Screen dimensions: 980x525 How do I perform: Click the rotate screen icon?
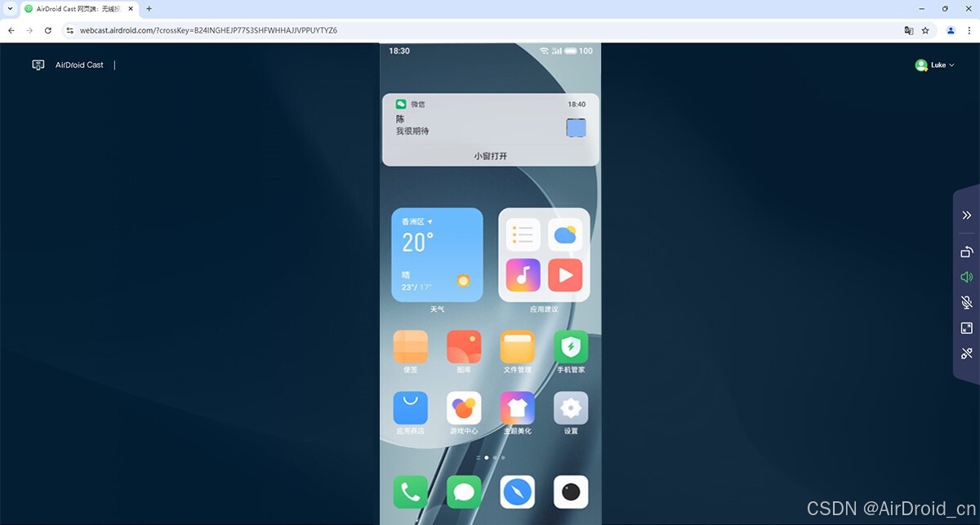967,252
